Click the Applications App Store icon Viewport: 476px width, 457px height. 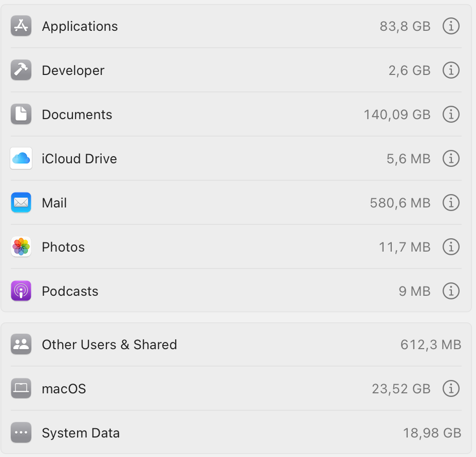[21, 26]
